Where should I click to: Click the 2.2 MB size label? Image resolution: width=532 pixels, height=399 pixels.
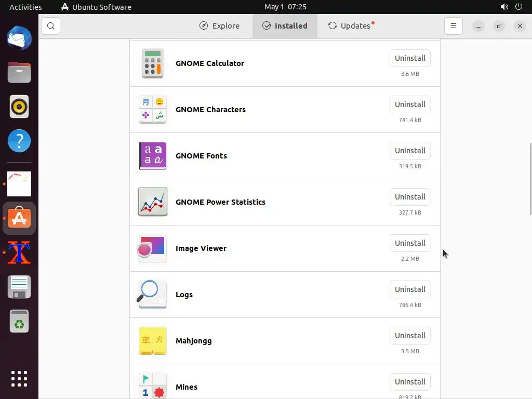click(410, 259)
